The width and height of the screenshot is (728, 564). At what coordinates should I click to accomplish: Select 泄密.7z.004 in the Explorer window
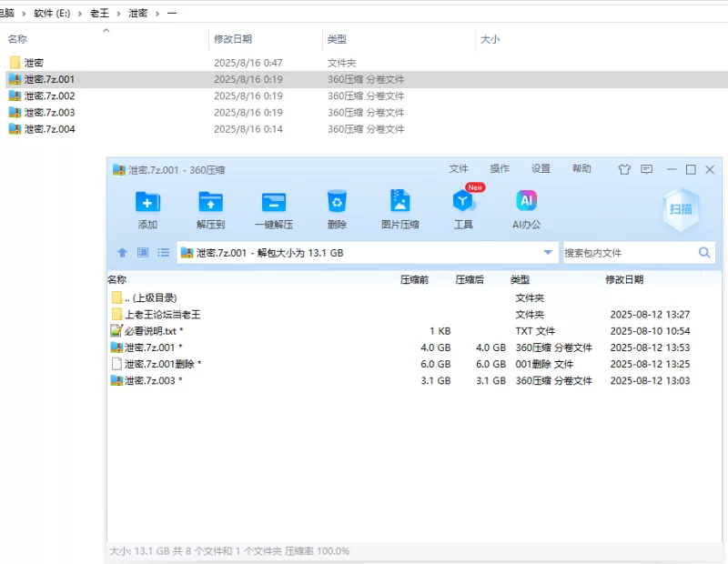pos(49,129)
